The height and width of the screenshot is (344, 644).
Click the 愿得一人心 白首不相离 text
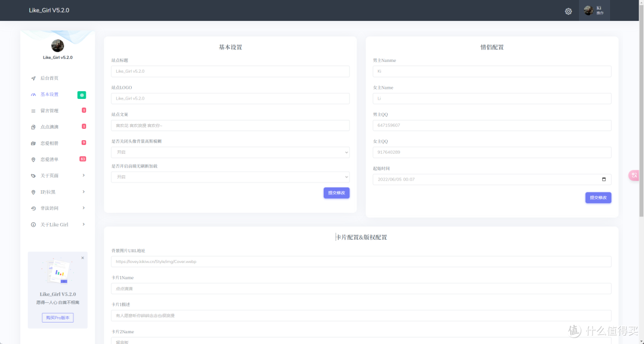(57, 302)
